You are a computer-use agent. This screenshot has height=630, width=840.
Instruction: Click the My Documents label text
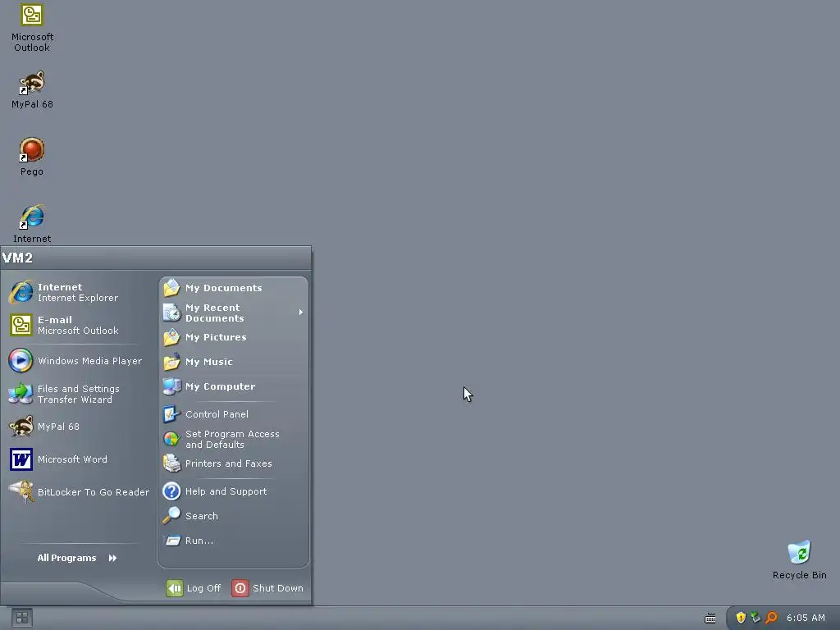223,288
